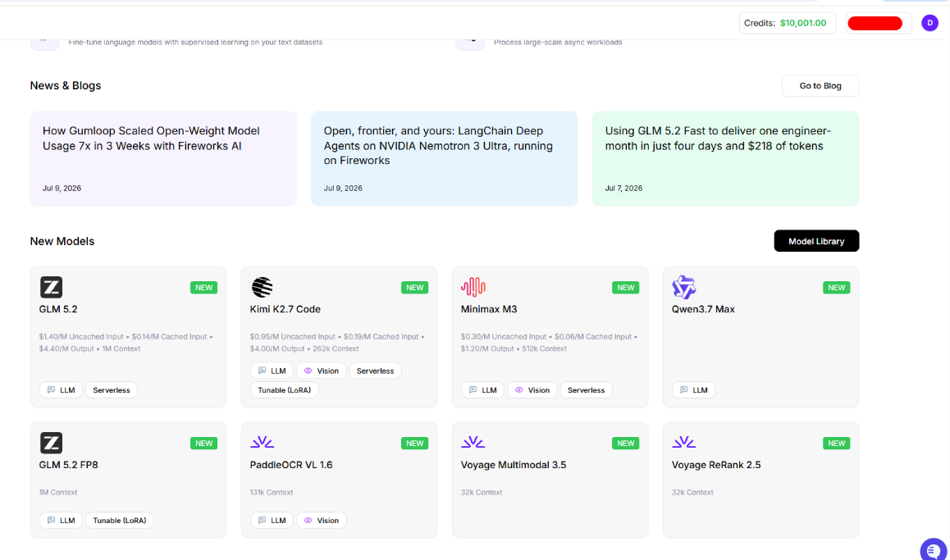Click Process large-scale async workloads text
950x560 pixels.
coord(558,43)
